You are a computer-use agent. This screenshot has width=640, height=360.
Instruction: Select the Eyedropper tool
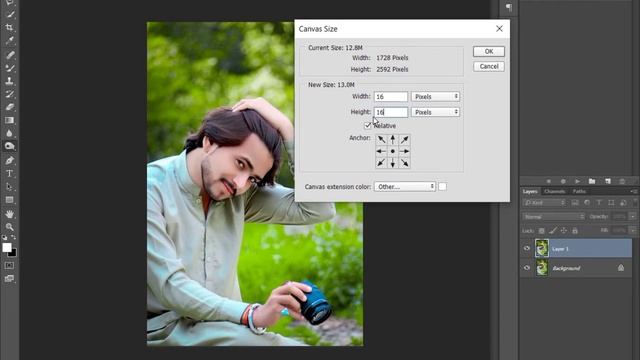[9, 41]
